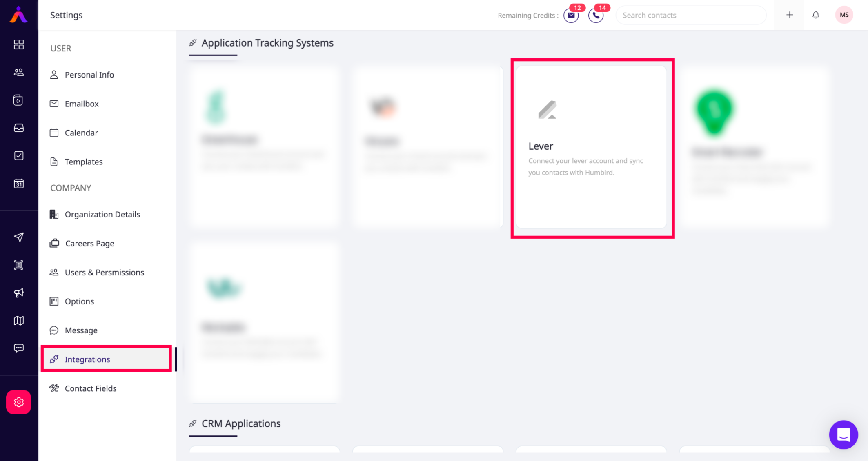This screenshot has width=868, height=461.
Task: Open the map icon in the sidebar
Action: (x=18, y=320)
